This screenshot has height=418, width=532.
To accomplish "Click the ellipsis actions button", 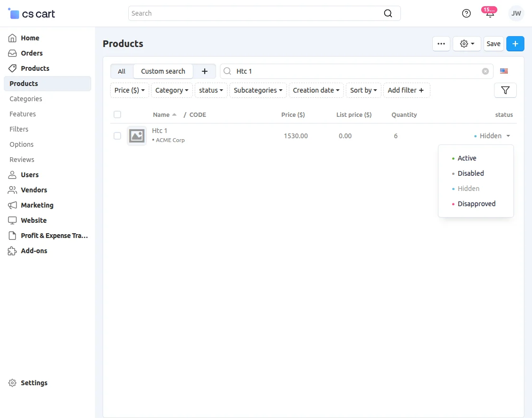I will pyautogui.click(x=441, y=43).
